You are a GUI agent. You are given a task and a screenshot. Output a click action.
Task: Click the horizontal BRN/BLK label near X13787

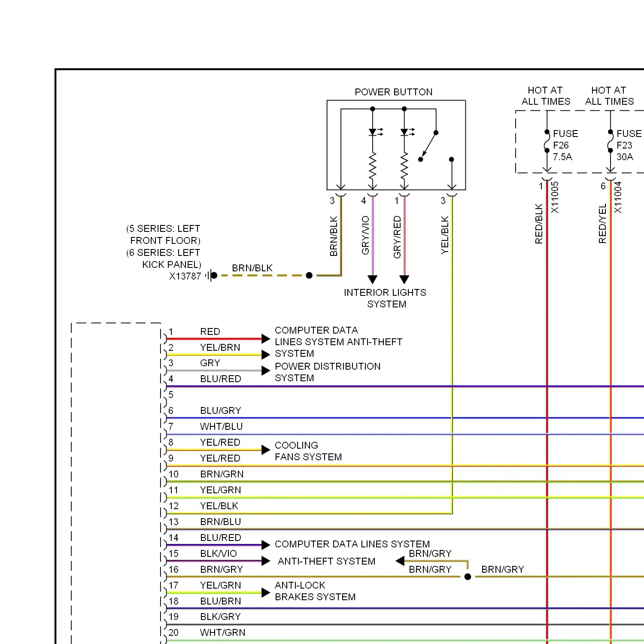[252, 268]
